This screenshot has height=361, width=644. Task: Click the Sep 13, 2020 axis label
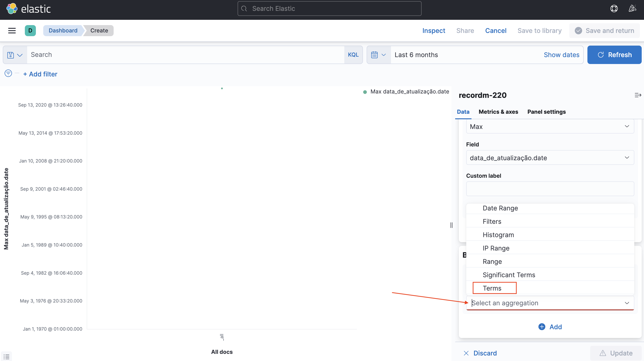point(50,105)
